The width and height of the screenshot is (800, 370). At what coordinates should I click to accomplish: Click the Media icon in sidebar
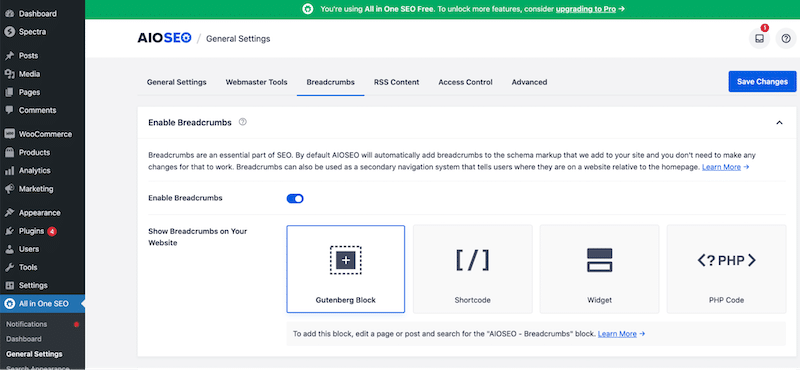[x=9, y=74]
